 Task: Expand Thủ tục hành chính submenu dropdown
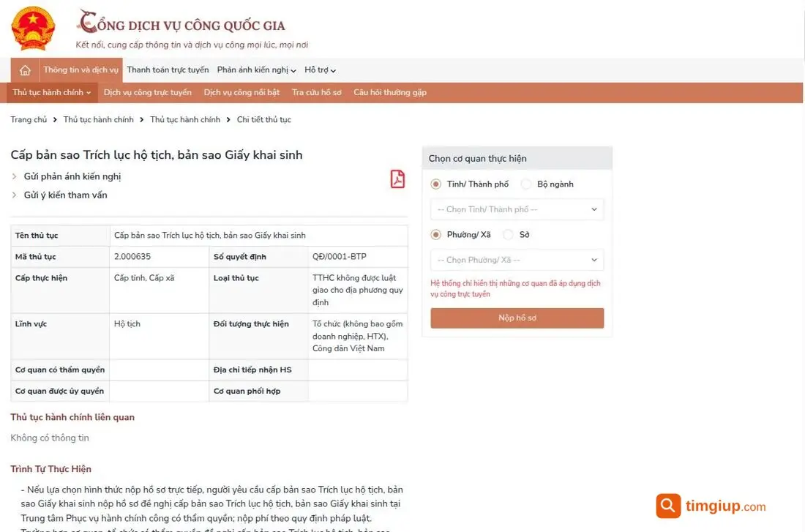pos(52,92)
